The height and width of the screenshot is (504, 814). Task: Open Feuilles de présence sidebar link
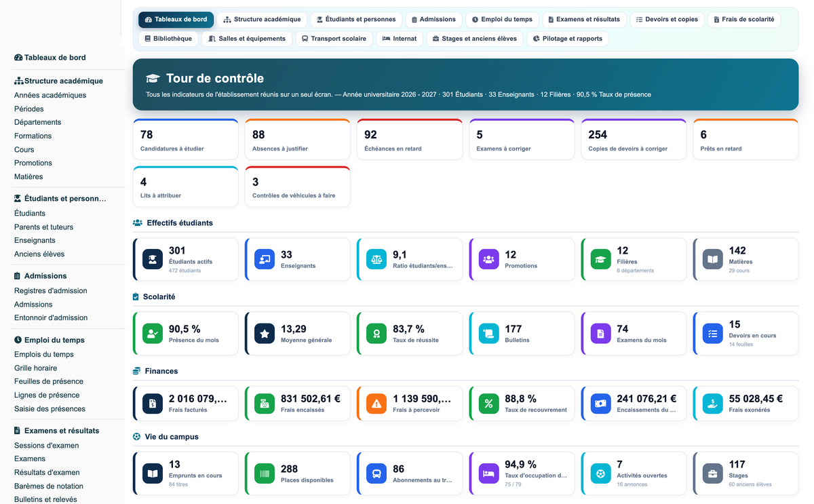[x=49, y=381]
